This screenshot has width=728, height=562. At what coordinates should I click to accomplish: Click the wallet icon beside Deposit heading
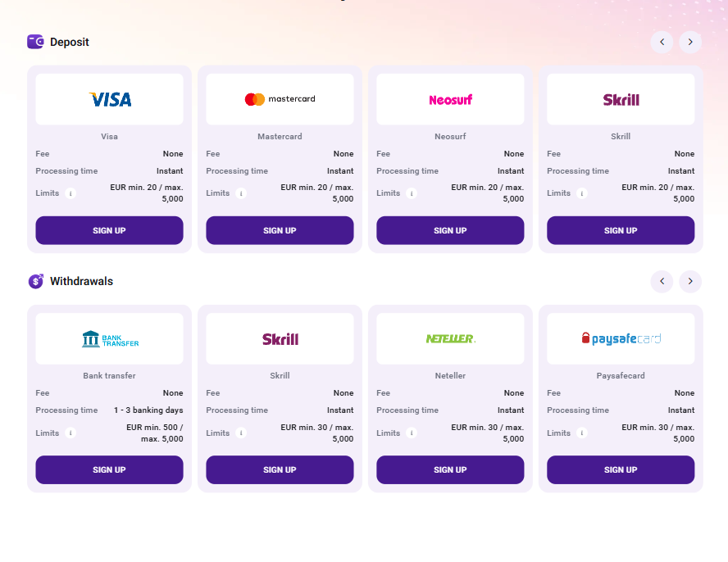click(x=34, y=41)
